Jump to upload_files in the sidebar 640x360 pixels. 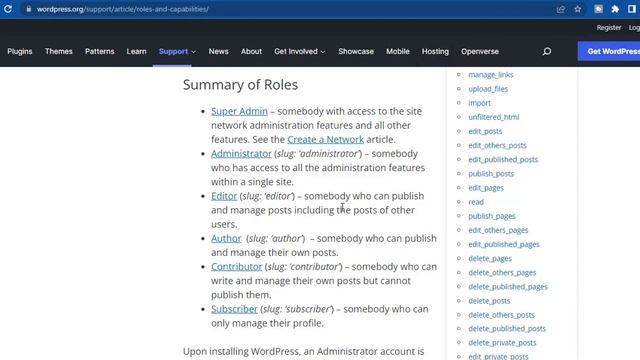[488, 89]
